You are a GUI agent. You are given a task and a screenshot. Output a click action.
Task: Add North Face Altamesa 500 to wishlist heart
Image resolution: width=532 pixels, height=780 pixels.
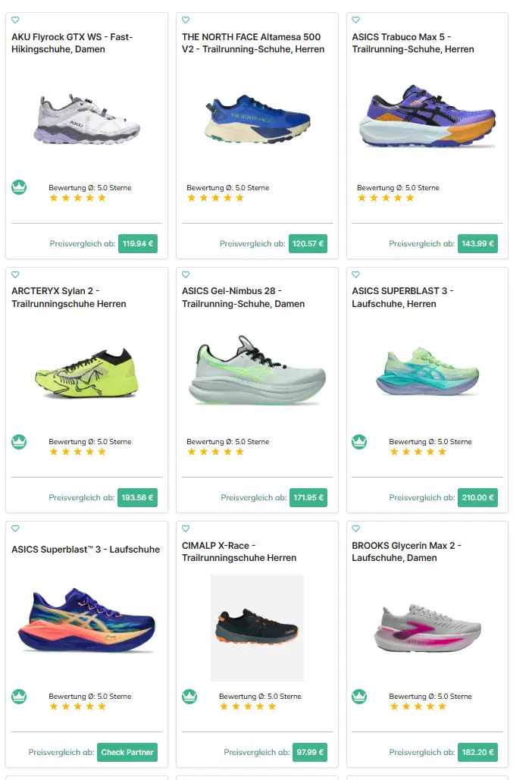[x=186, y=20]
